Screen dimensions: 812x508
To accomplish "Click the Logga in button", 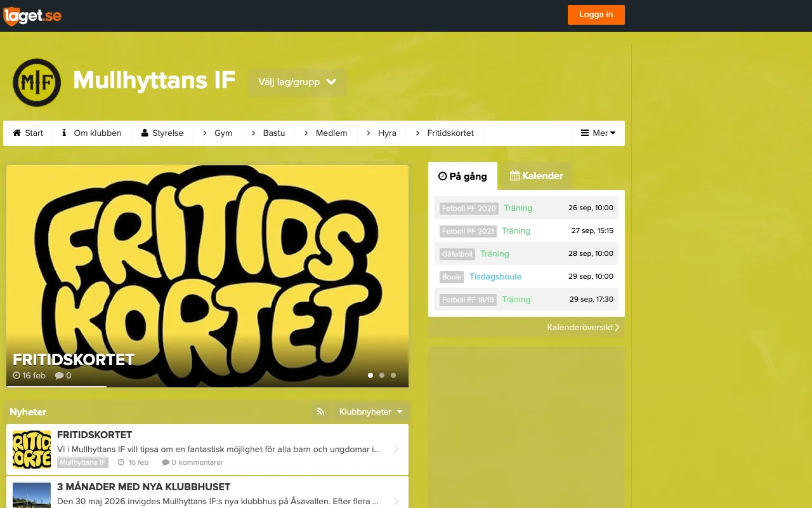I will pos(596,15).
